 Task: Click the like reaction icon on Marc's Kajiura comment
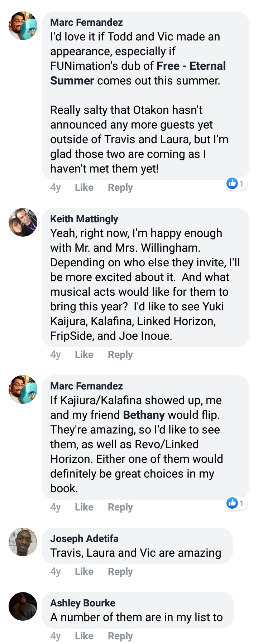(232, 503)
